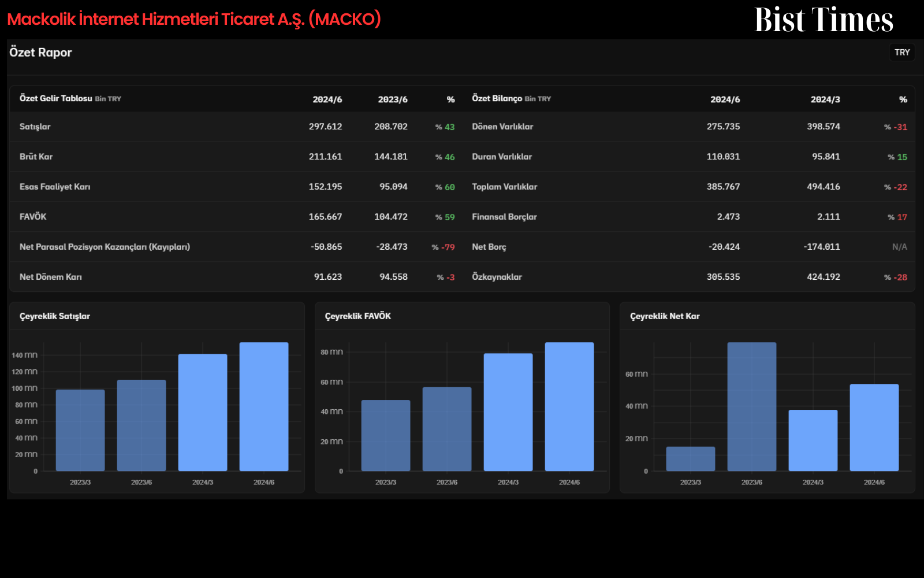This screenshot has height=578, width=924.
Task: Select the Mackolik company title
Action: (x=194, y=19)
